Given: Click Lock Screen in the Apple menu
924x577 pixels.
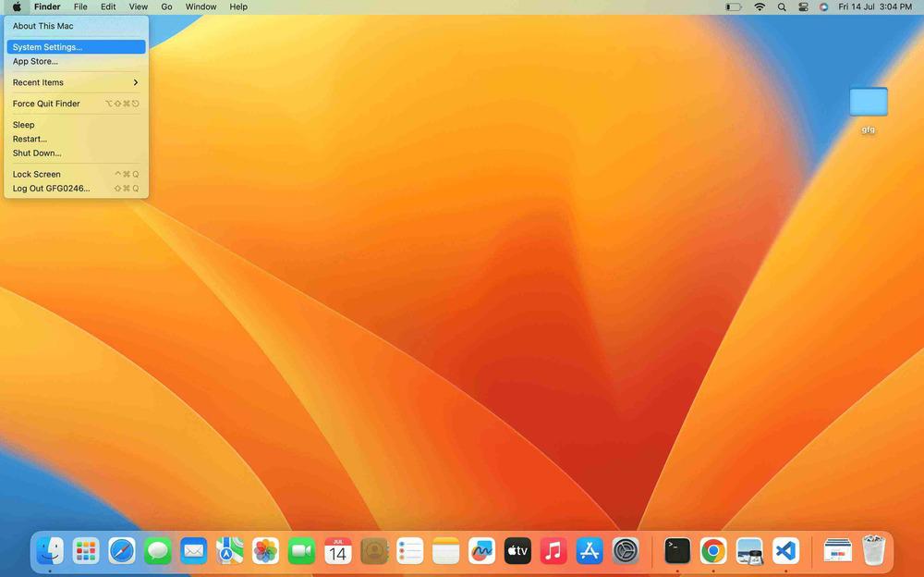Looking at the screenshot, I should tap(37, 174).
